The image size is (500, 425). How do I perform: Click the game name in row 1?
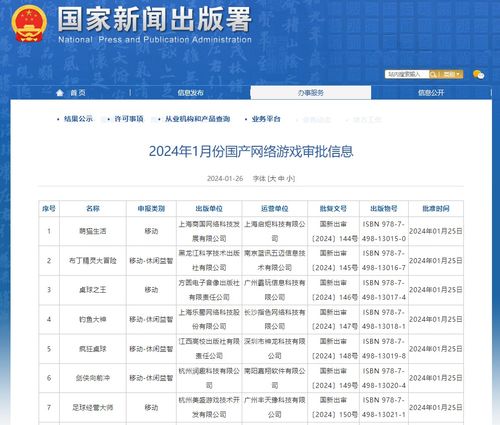(93, 231)
